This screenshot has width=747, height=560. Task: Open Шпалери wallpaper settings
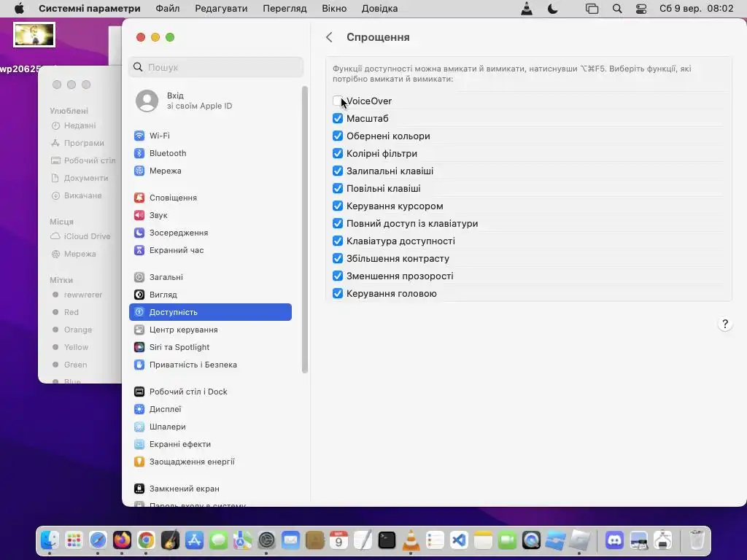[x=210, y=427]
